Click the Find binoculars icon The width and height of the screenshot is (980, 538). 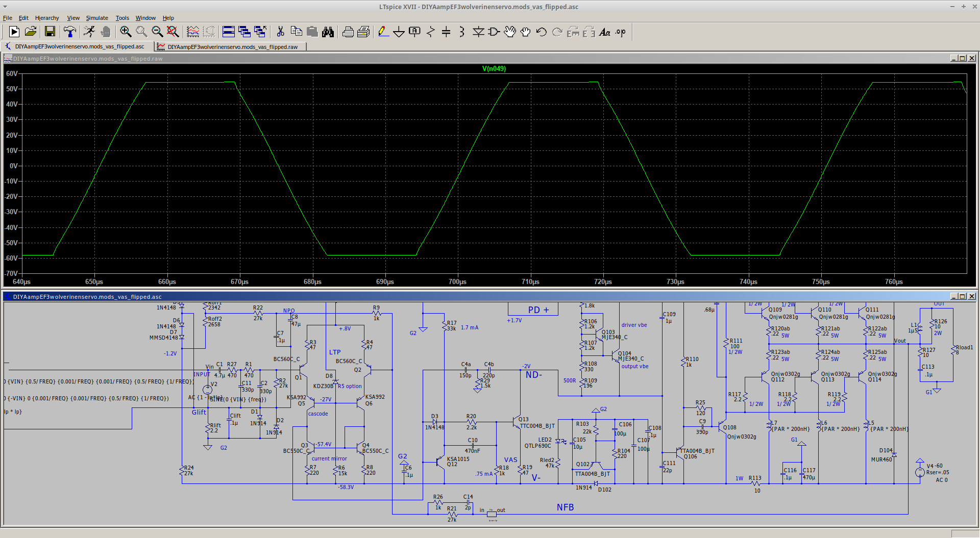pos(328,32)
